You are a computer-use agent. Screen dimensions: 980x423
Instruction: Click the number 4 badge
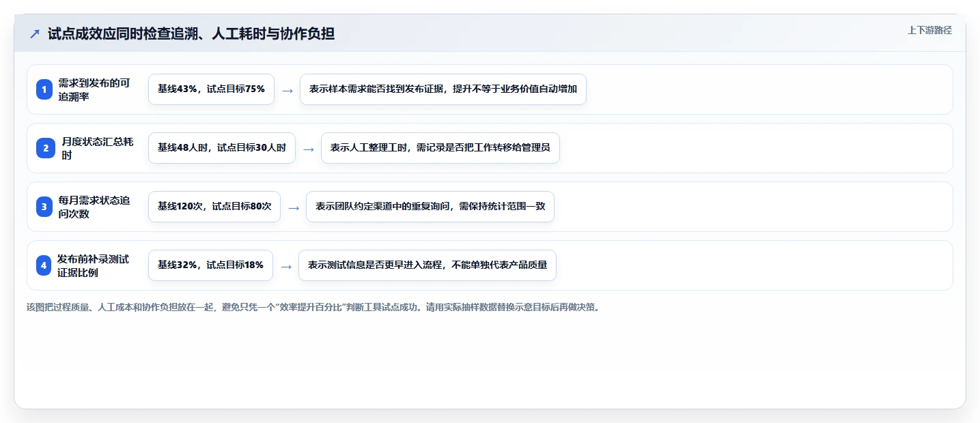[x=44, y=265]
